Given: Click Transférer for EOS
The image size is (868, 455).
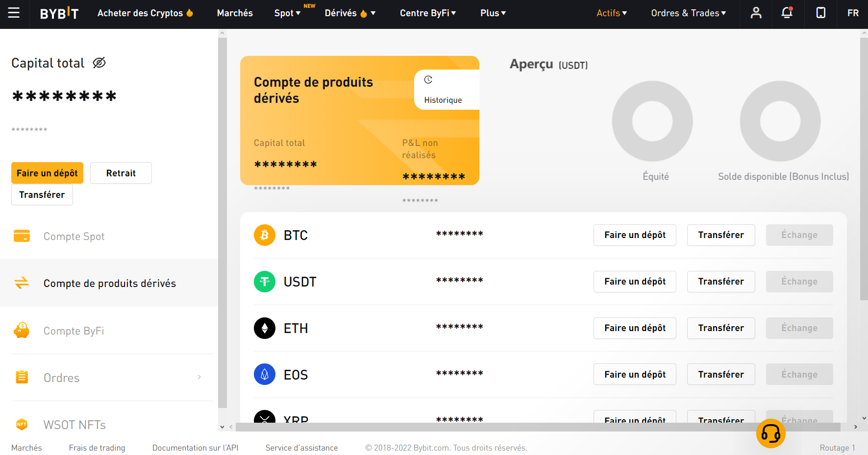Looking at the screenshot, I should (721, 374).
